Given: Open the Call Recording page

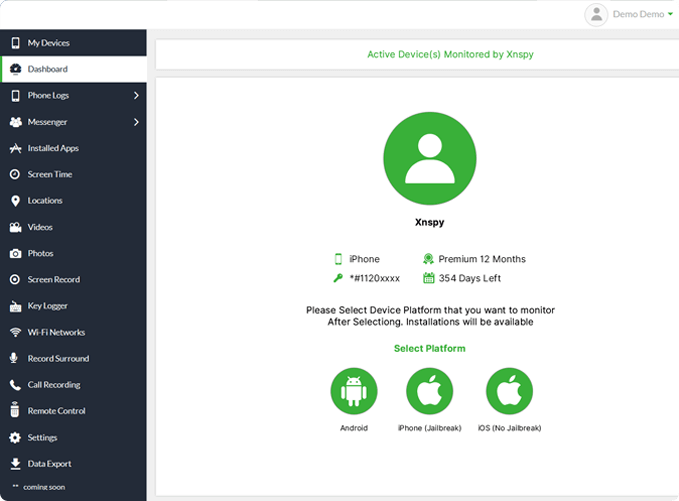Looking at the screenshot, I should (53, 385).
